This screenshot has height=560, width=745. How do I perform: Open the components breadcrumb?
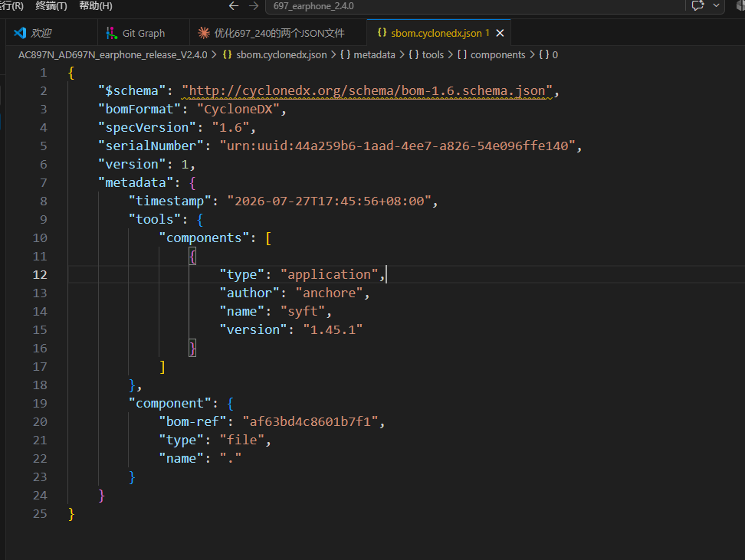[x=498, y=54]
